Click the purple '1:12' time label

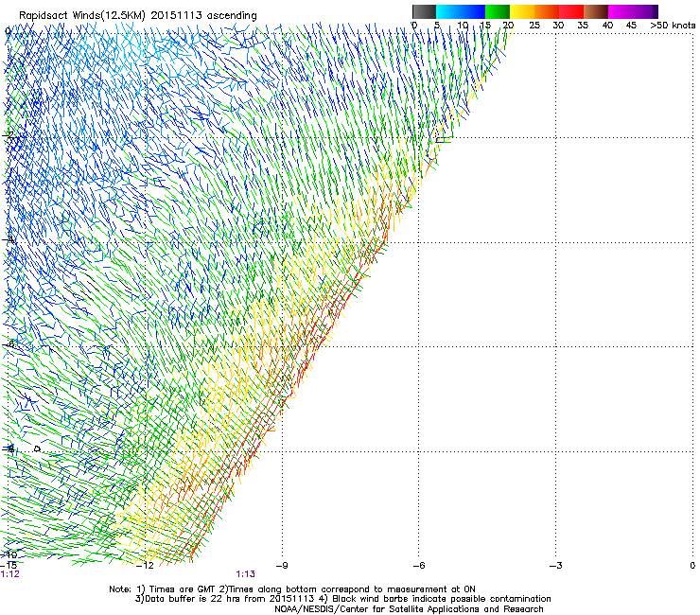9,574
